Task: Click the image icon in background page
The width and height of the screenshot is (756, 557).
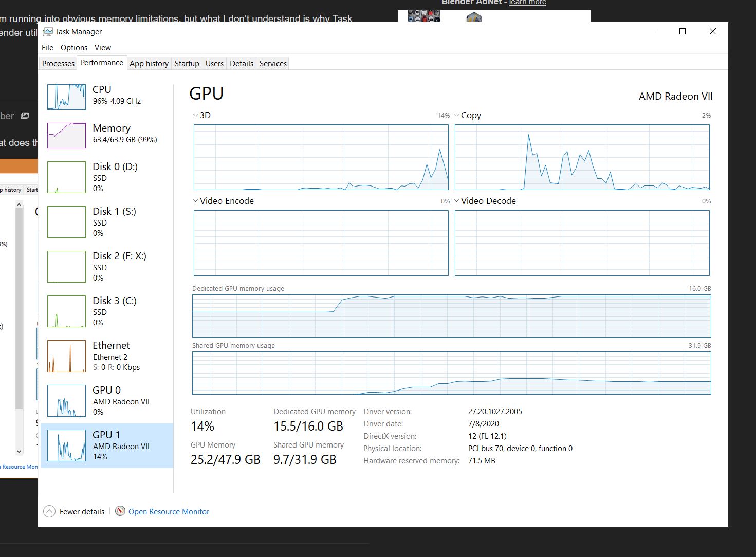Action: coord(25,116)
